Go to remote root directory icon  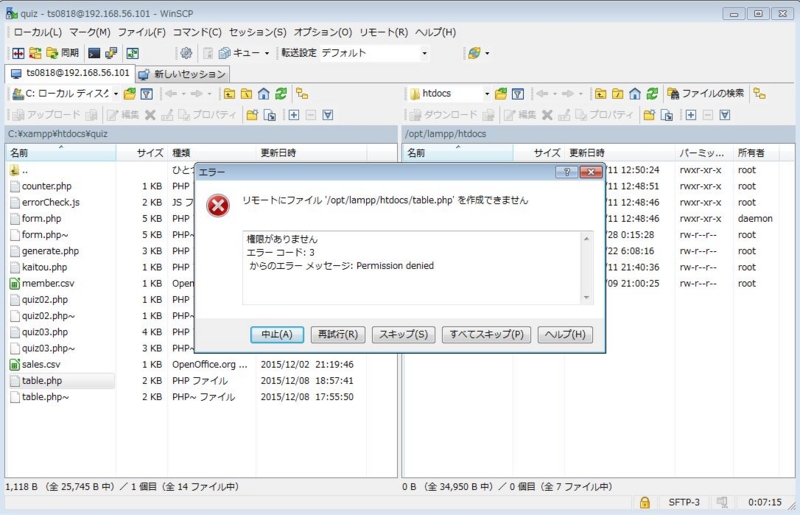tap(618, 94)
